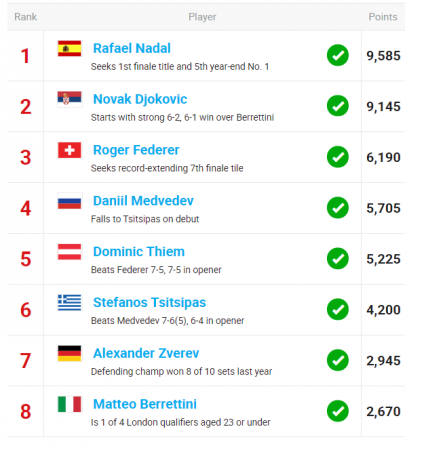Click the Points column header
This screenshot has height=450, width=426.
(383, 17)
